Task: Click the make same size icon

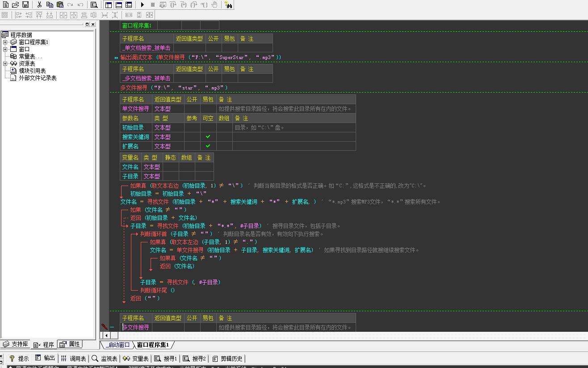Action: (x=149, y=15)
